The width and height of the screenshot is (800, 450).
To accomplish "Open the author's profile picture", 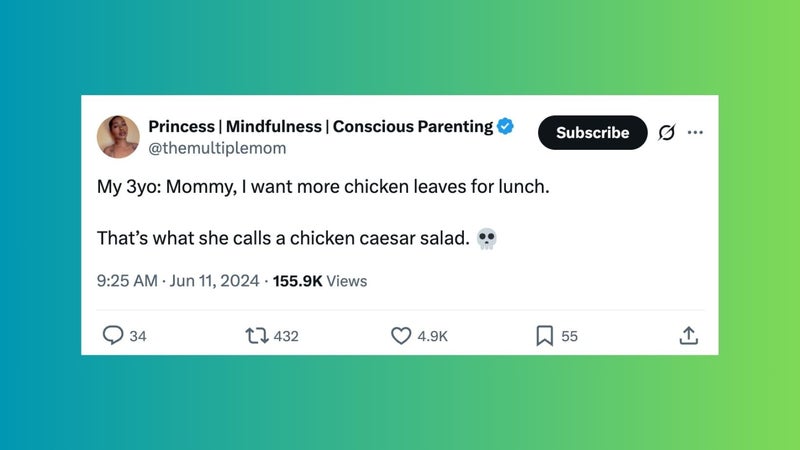I will (x=118, y=137).
